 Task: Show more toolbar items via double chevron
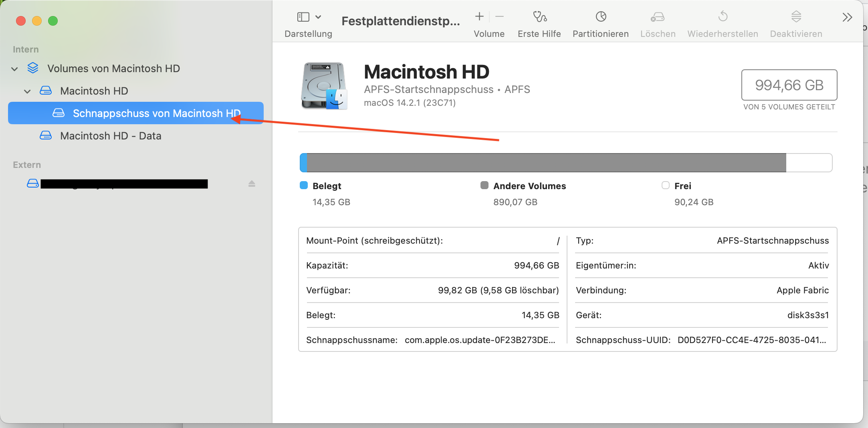(x=847, y=17)
